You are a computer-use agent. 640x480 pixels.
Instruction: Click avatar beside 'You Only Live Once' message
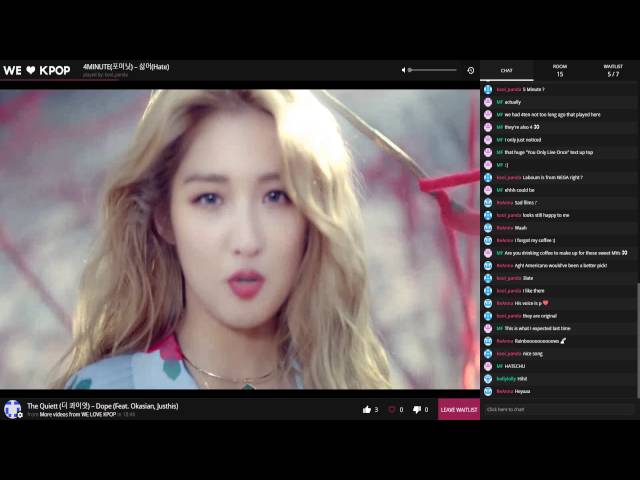488,152
